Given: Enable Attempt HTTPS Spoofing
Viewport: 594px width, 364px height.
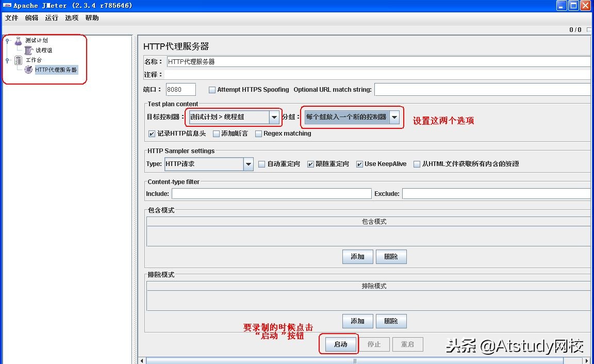Looking at the screenshot, I should [212, 89].
